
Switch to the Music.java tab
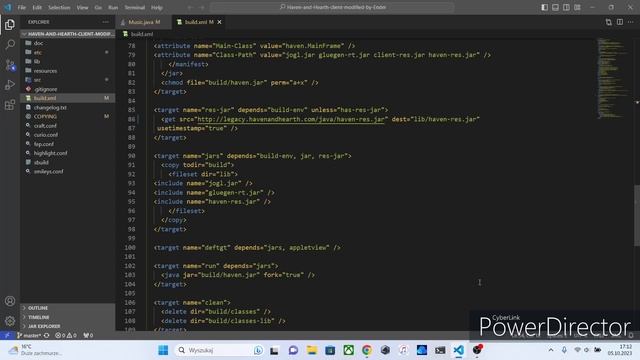143,22
